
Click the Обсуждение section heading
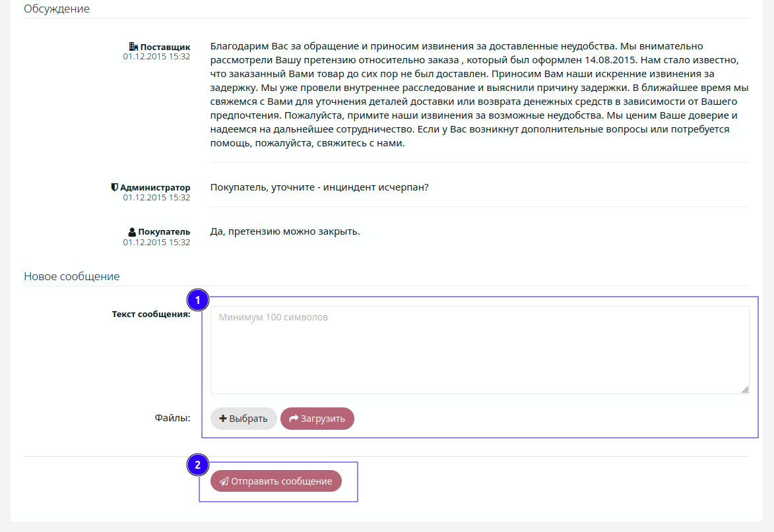click(57, 9)
